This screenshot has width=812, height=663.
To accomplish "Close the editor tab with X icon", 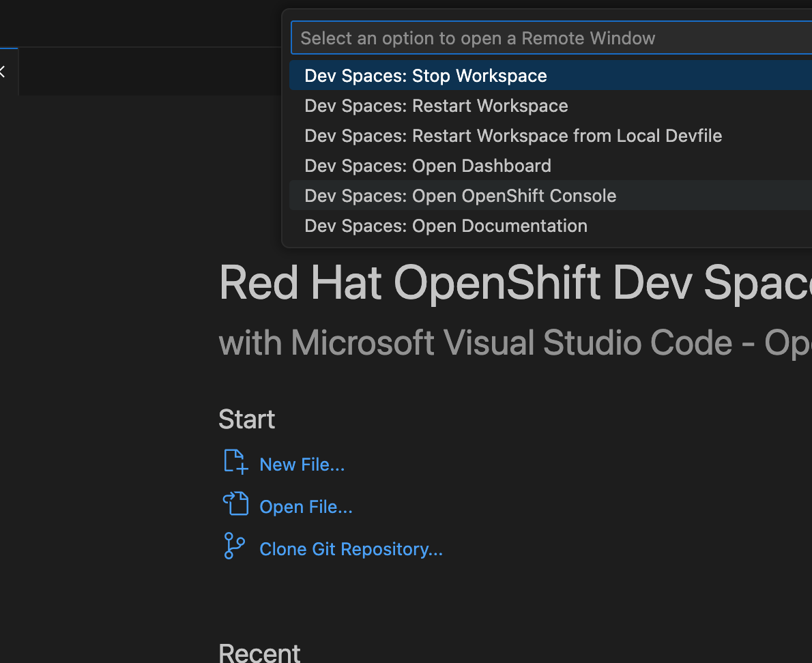I will pos(2,72).
